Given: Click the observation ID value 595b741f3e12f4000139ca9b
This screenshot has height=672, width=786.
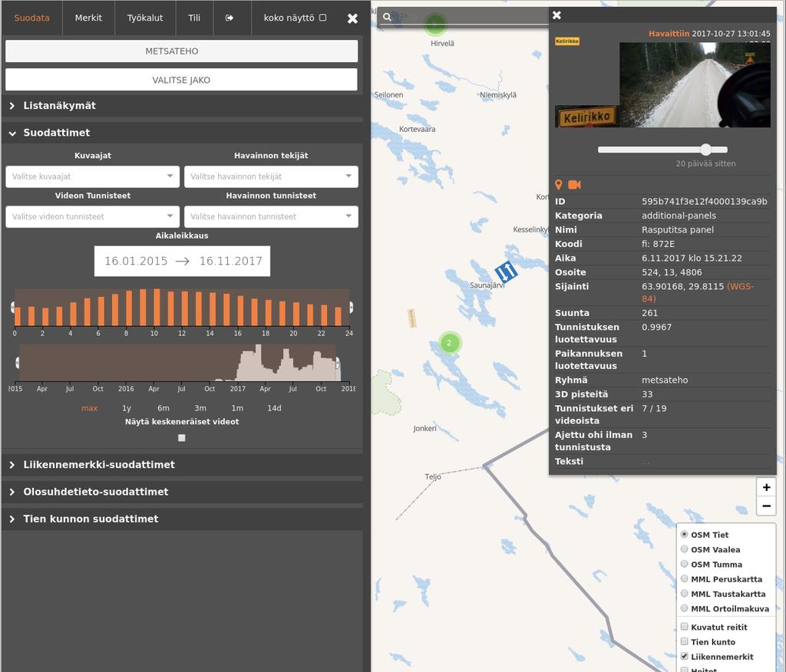Looking at the screenshot, I should coord(705,202).
